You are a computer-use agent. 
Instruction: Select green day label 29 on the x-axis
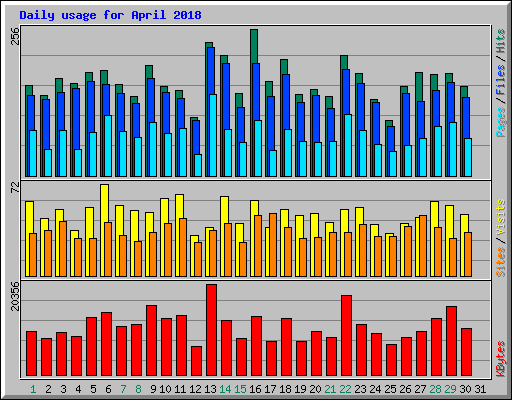pyautogui.click(x=450, y=389)
